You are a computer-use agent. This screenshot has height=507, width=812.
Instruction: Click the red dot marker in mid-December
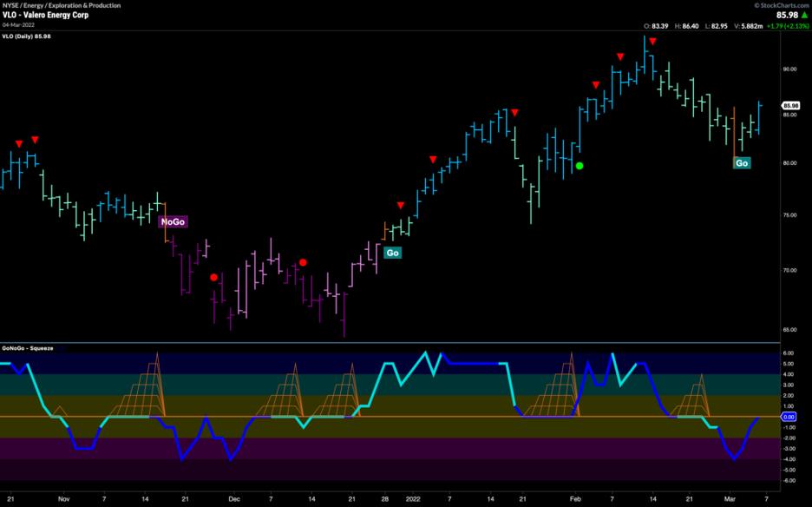[304, 262]
